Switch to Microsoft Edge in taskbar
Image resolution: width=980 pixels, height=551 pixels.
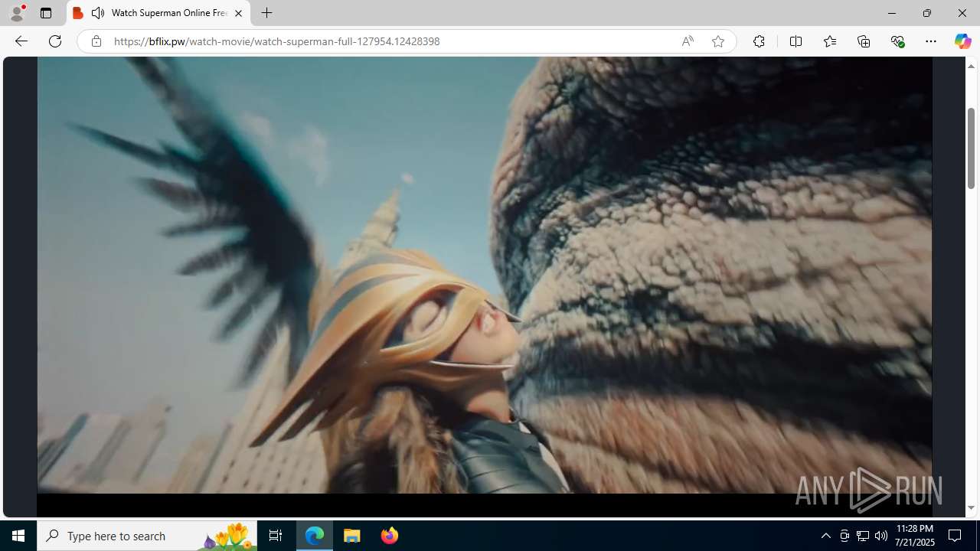(x=315, y=536)
